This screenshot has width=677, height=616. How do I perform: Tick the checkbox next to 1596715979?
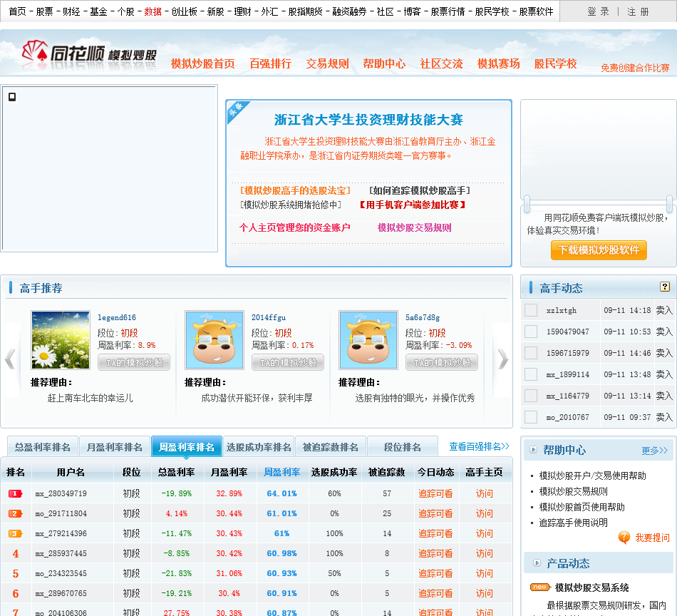pos(531,353)
